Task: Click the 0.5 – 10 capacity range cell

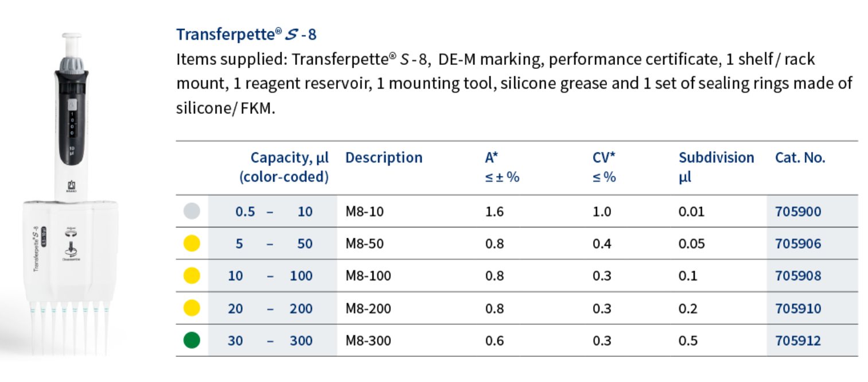Action: tap(274, 211)
